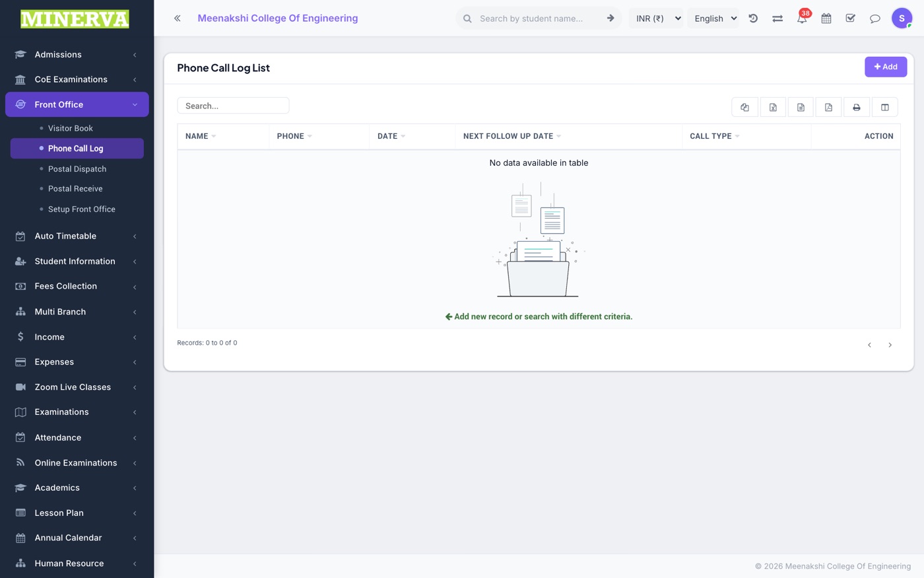
Task: Click the student search arrow button
Action: pos(610,18)
